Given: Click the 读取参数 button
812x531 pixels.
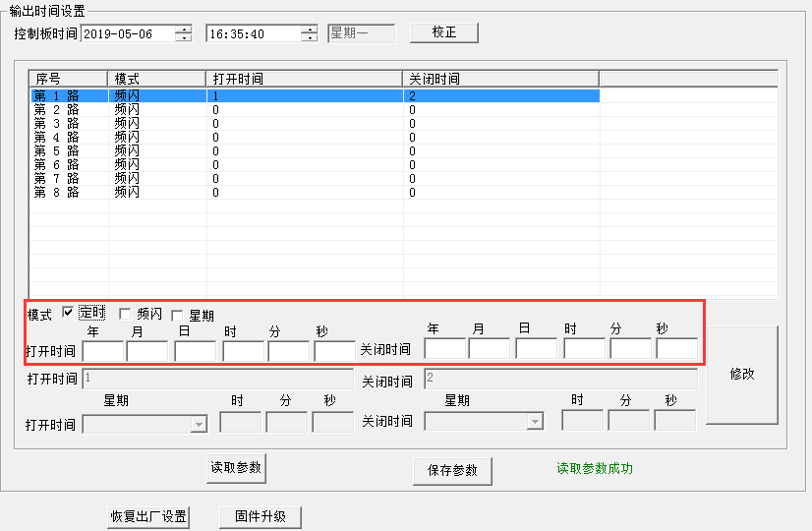Looking at the screenshot, I should coord(236,468).
